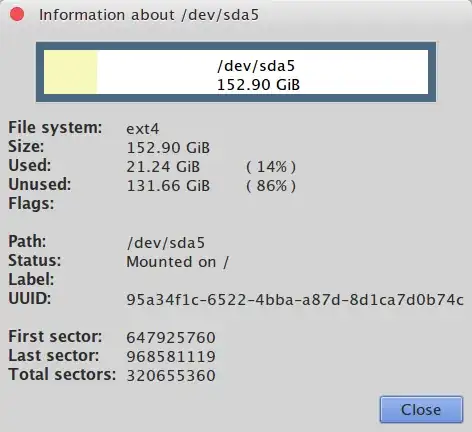This screenshot has height=432, width=472.
Task: Click the white unused-space area of the partition bar
Action: pyautogui.click(x=262, y=72)
